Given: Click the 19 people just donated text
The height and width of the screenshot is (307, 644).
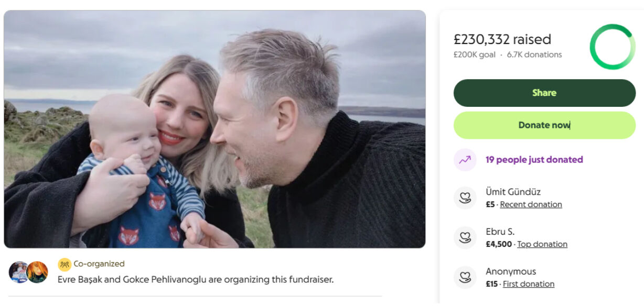Looking at the screenshot, I should (534, 160).
